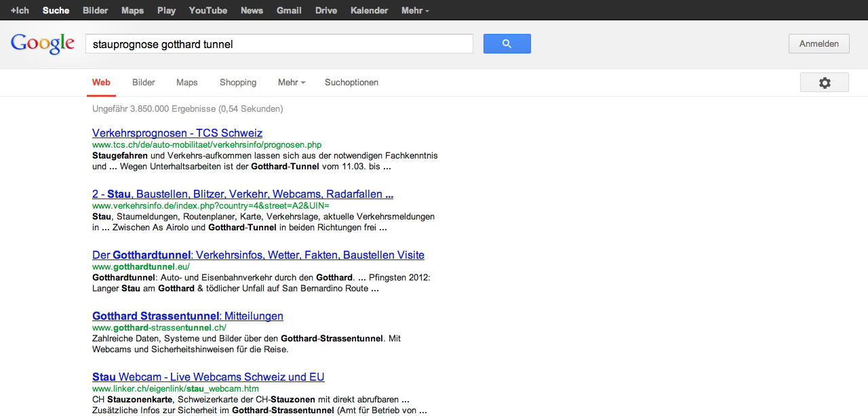The width and height of the screenshot is (868, 416).
Task: Click into the search query field
Action: [278, 44]
